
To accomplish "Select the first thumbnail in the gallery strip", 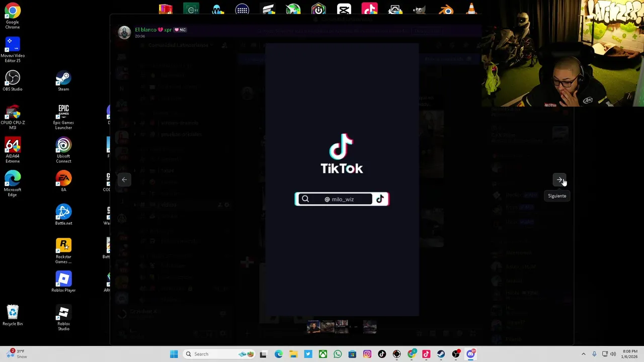I will tap(313, 327).
